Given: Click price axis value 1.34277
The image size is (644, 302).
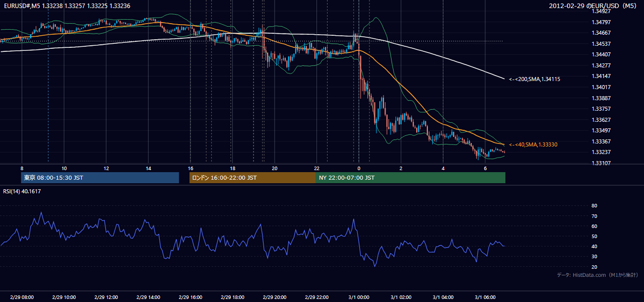Looking at the screenshot, I should click(x=601, y=65).
